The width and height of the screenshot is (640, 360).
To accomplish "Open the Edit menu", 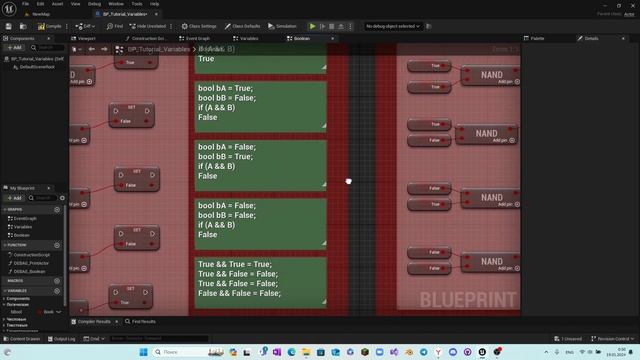I will tap(40, 4).
